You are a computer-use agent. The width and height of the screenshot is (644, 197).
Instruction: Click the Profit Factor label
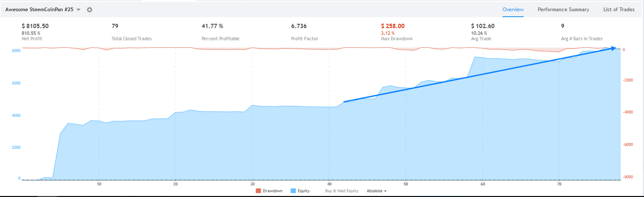tap(304, 39)
